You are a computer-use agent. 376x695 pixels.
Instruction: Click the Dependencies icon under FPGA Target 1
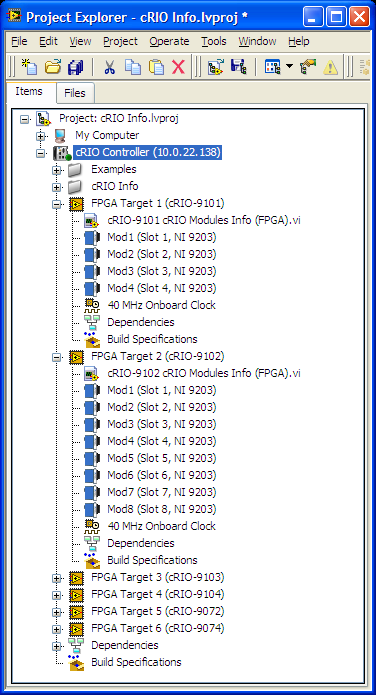pos(92,323)
